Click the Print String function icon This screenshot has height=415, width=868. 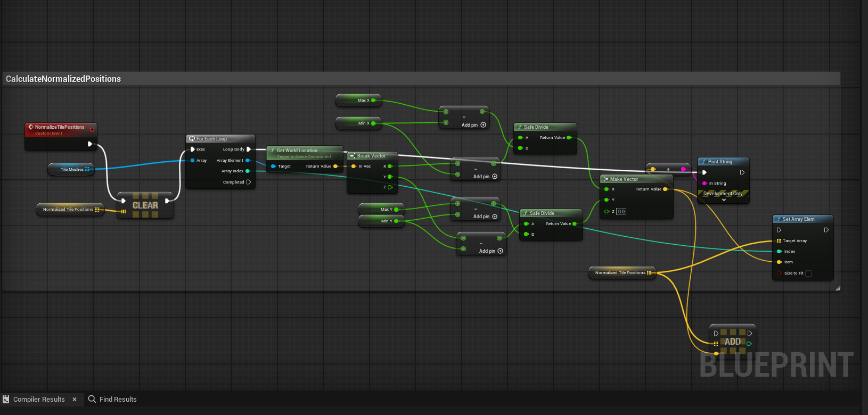pyautogui.click(x=704, y=162)
